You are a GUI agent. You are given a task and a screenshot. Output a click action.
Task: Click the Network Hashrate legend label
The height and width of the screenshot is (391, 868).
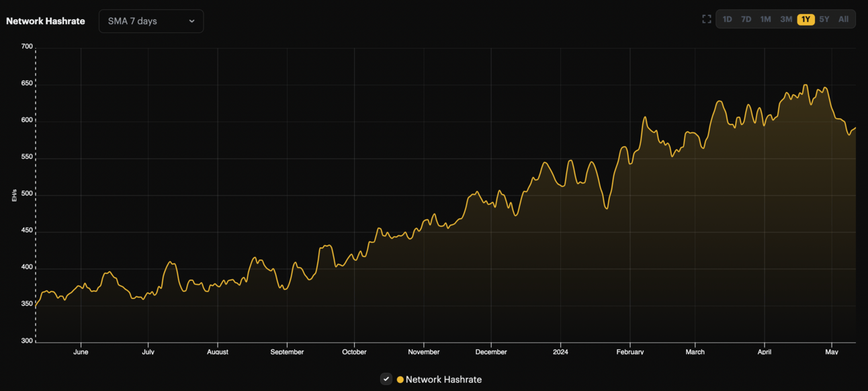[443, 380]
